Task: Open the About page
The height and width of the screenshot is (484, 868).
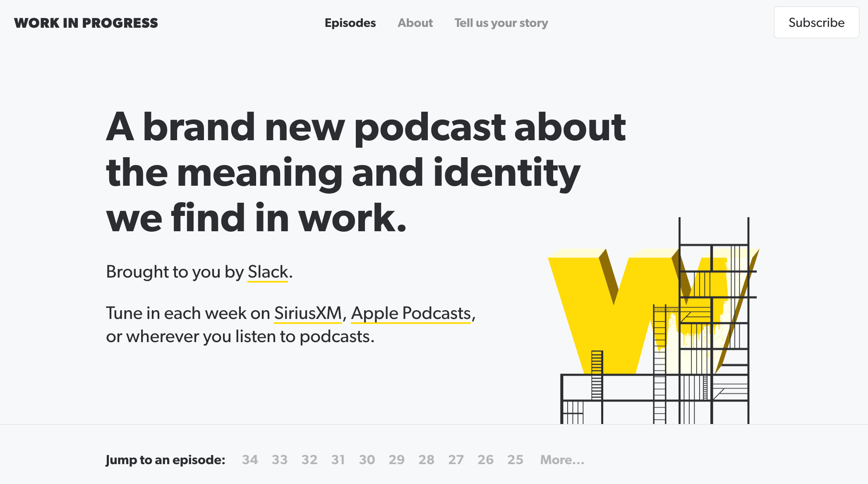Action: 415,23
